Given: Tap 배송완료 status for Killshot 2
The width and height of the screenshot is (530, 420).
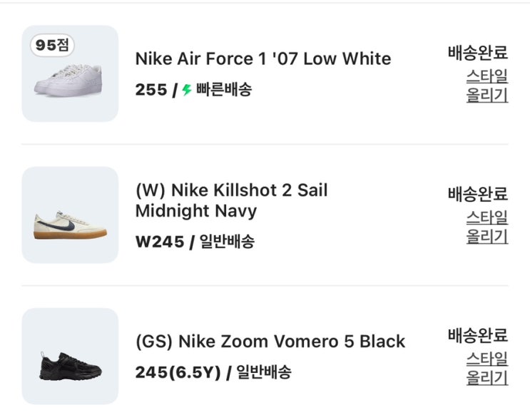Looking at the screenshot, I should coord(478,193).
